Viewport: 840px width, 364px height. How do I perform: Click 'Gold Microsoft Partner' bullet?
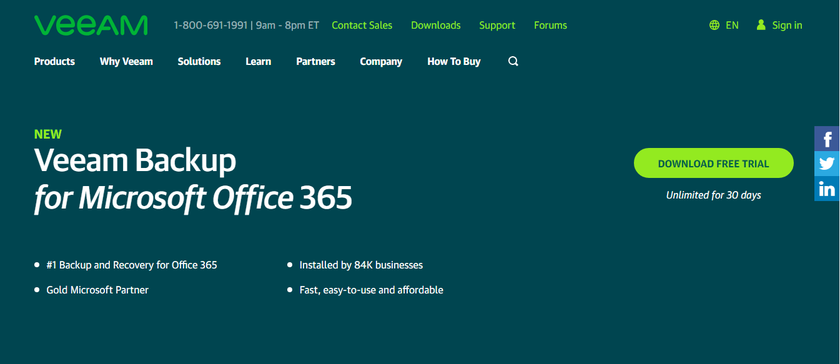point(98,290)
